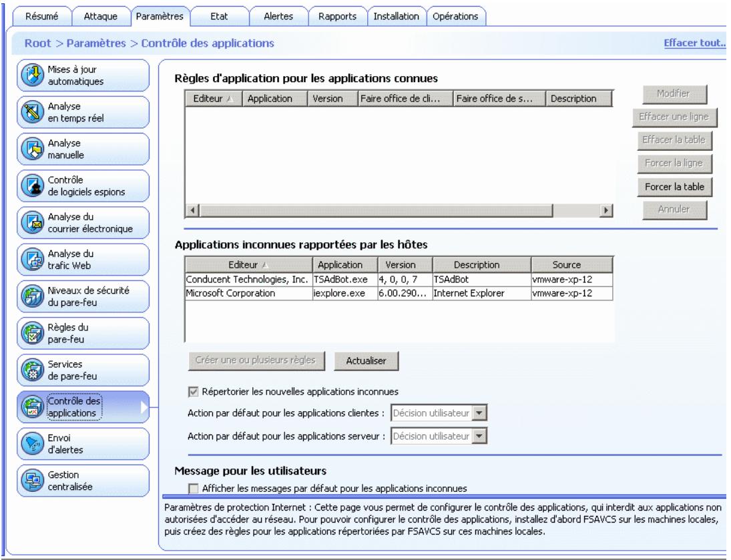Open Analyse du courrier électronique icon
731x560 pixels.
point(32,222)
